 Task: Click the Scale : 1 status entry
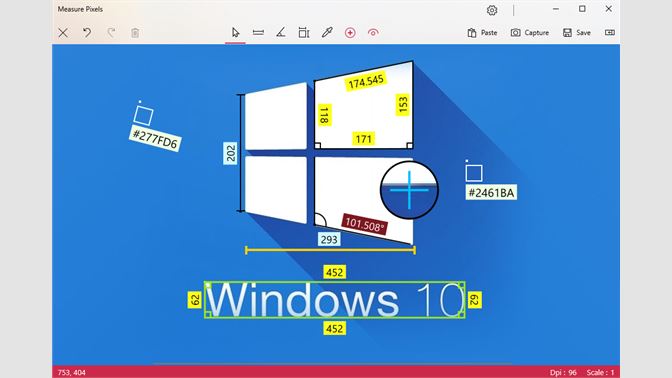coord(600,372)
